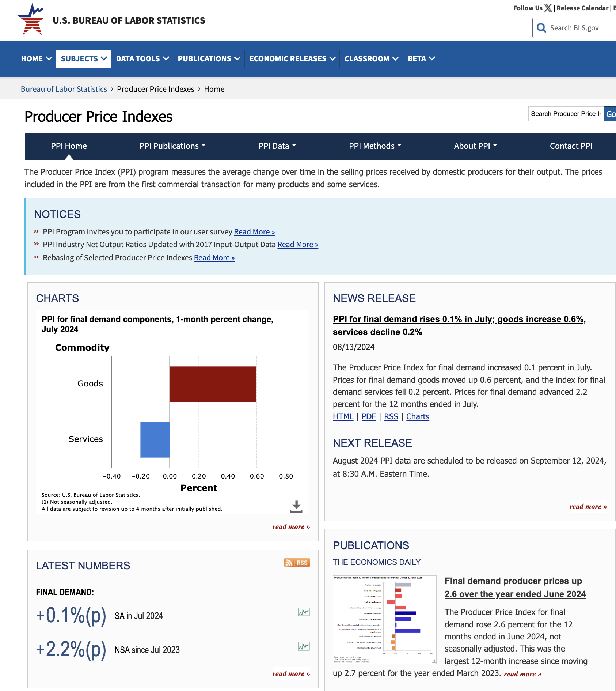Click the Search Producer Price Indexes field
The height and width of the screenshot is (691, 616).
566,114
